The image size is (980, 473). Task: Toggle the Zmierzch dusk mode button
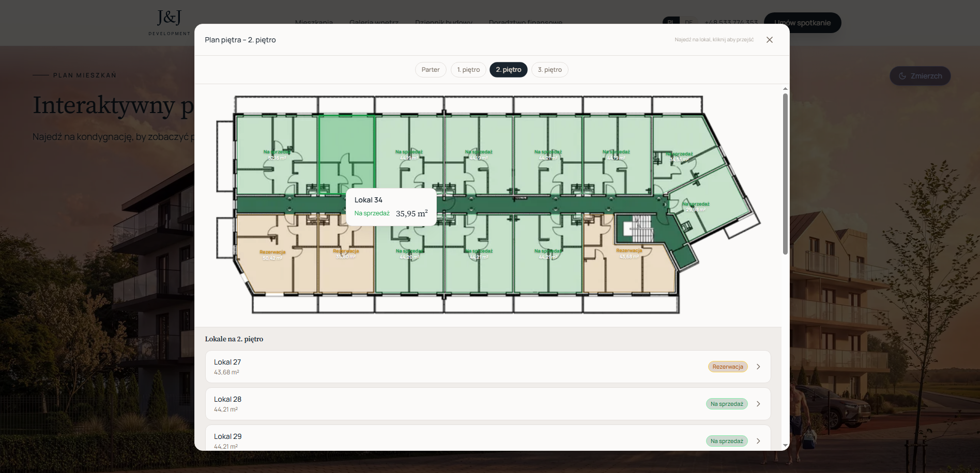pos(920,76)
